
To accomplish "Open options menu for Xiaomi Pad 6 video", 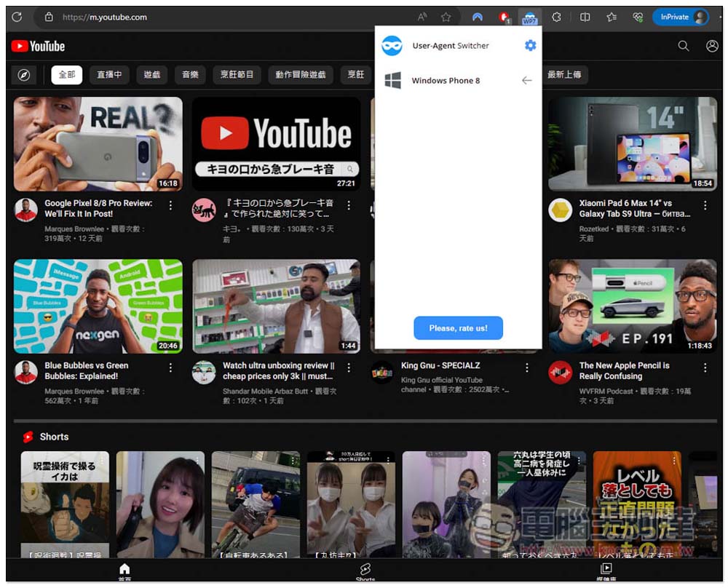I will pos(705,205).
